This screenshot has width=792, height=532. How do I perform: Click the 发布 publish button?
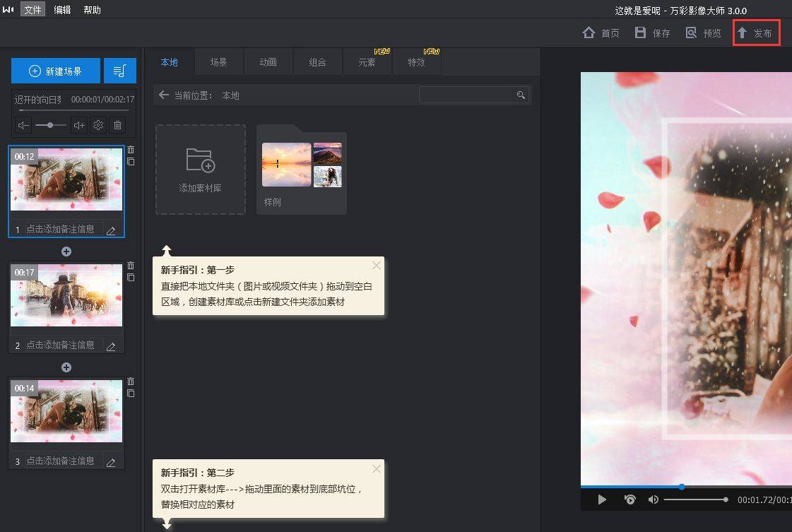click(756, 33)
